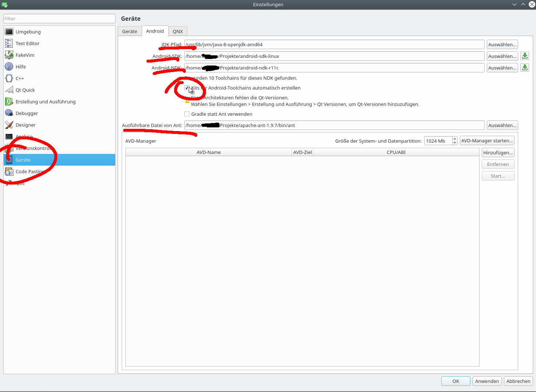Enable Gradle statt Ant verwenden
Screen dimensions: 536x392
point(187,114)
